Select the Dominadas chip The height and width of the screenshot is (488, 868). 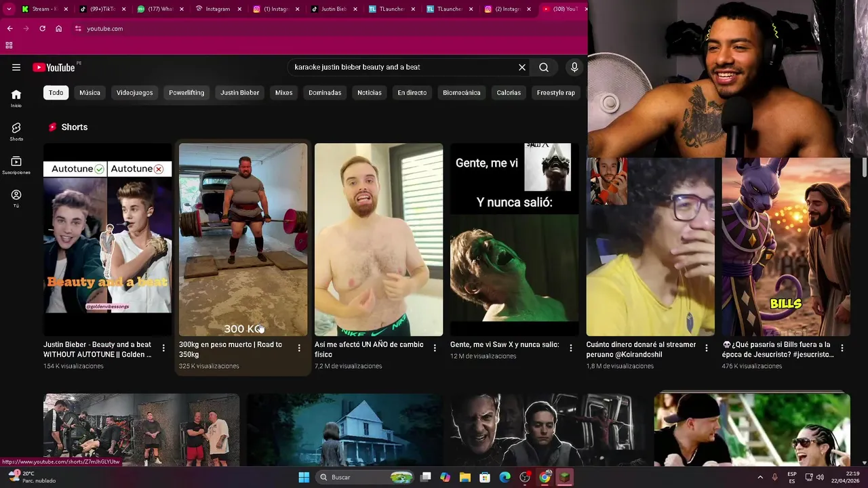325,93
